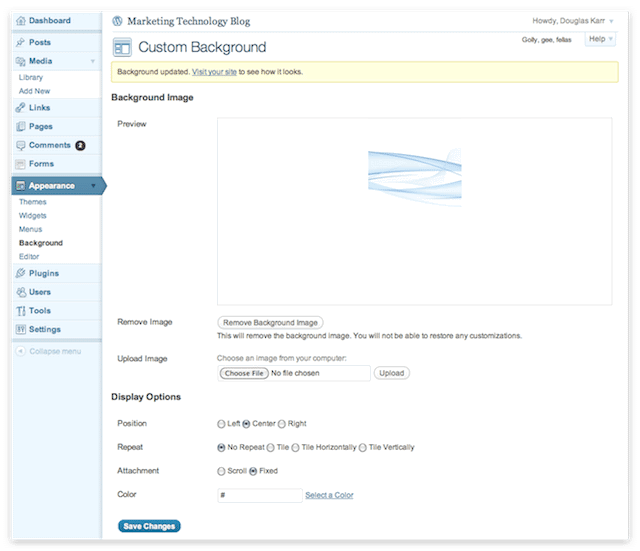Click the Posts pushpin icon

click(20, 42)
